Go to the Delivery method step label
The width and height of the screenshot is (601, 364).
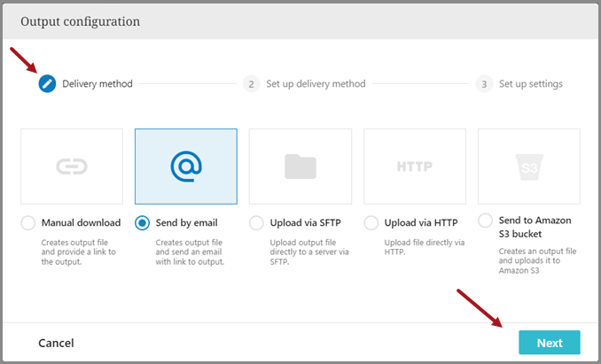[x=98, y=84]
